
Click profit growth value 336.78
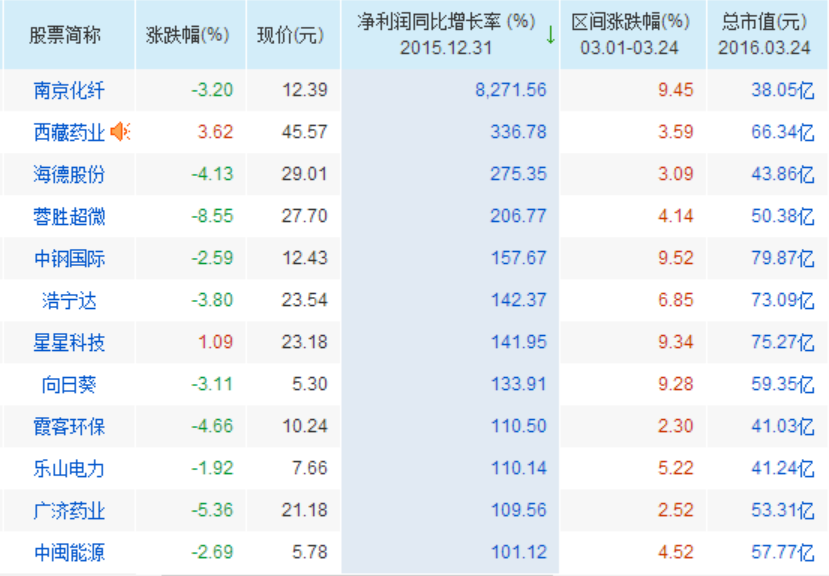519,132
